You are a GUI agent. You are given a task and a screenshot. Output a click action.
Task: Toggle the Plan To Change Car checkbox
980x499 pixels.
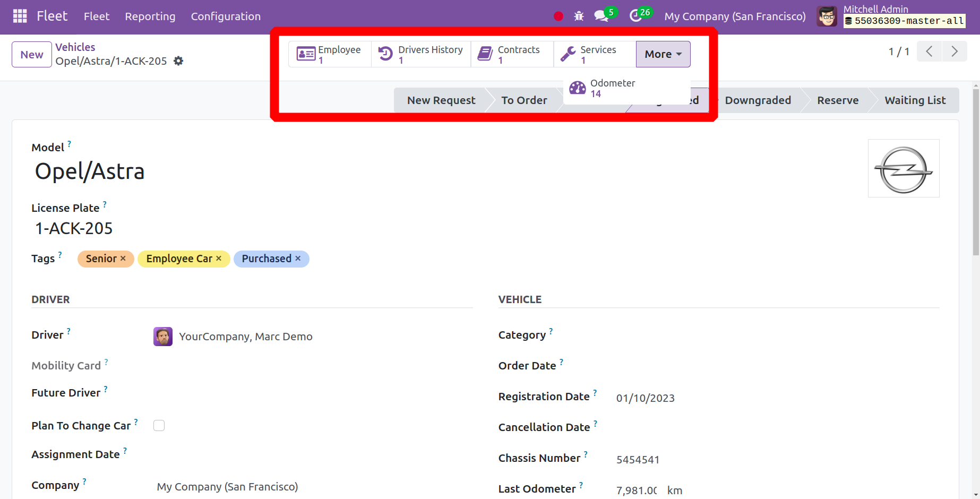(159, 426)
